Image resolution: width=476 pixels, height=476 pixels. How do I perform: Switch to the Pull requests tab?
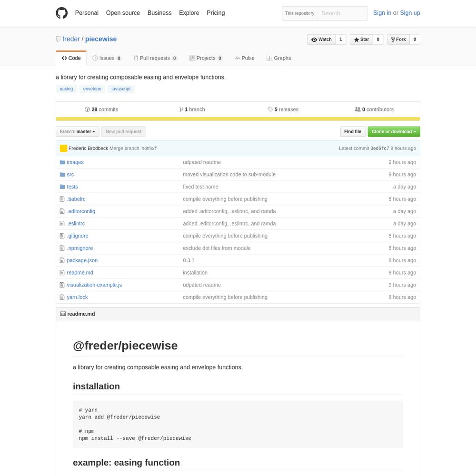coord(155,58)
